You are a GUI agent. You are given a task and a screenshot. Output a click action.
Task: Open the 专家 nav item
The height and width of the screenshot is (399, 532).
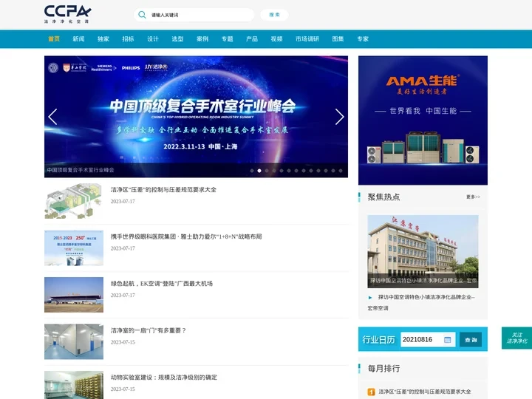363,39
